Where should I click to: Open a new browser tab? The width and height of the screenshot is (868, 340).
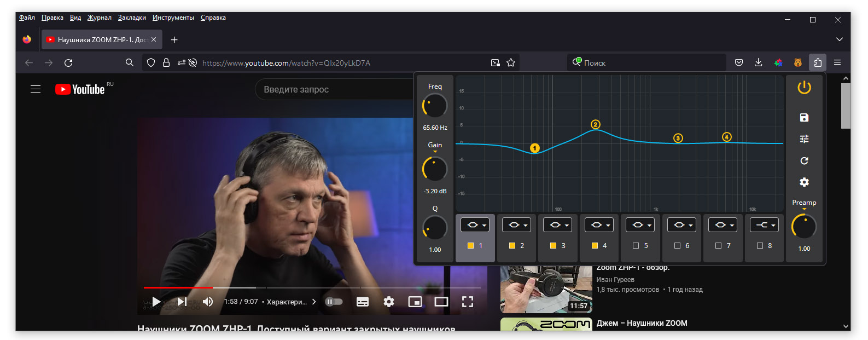[x=174, y=39]
